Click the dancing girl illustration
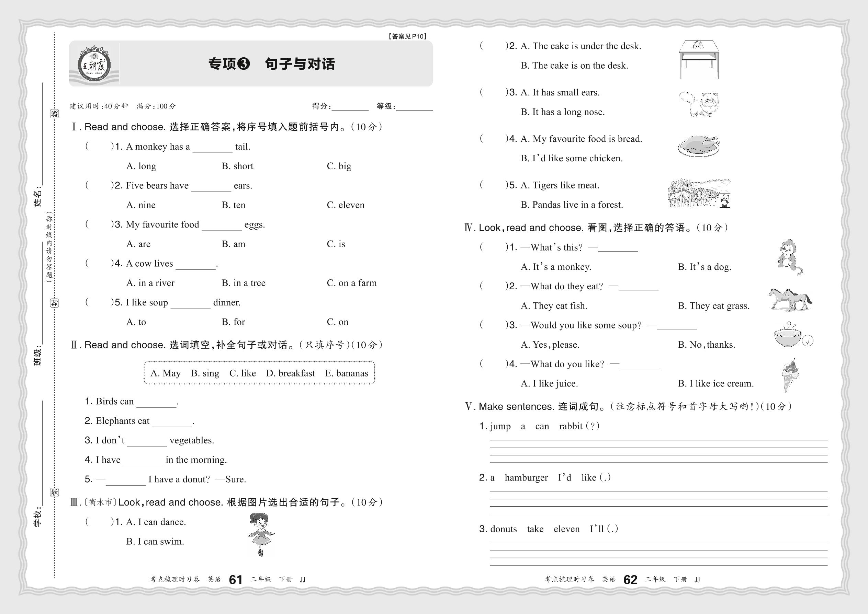This screenshot has width=868, height=614. [261, 534]
